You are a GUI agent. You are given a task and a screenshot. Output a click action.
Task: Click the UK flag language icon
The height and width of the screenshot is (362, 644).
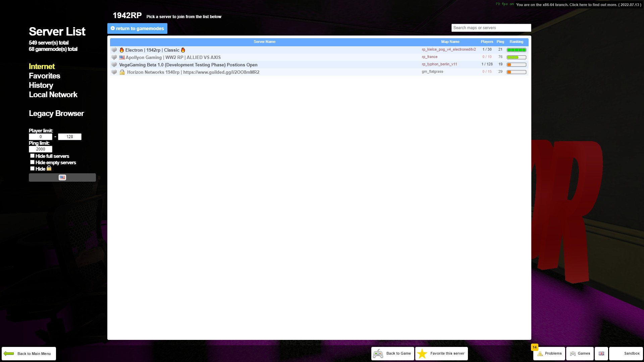tap(601, 354)
